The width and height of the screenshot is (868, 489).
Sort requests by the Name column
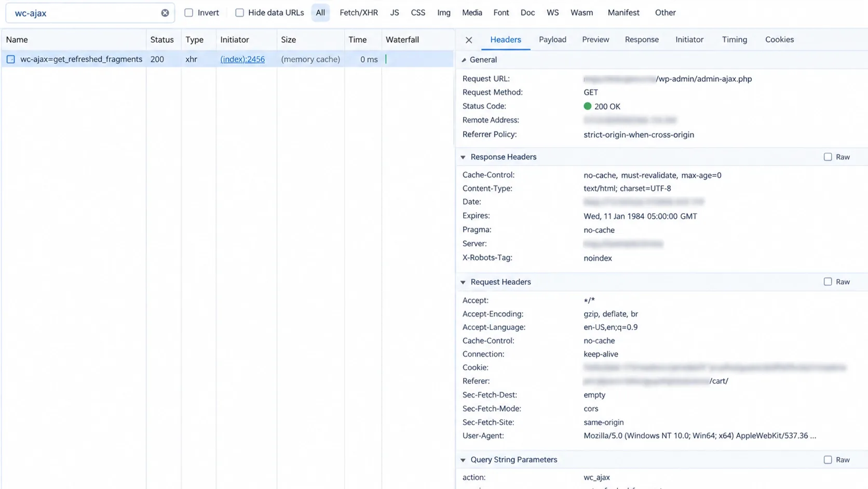pos(74,39)
